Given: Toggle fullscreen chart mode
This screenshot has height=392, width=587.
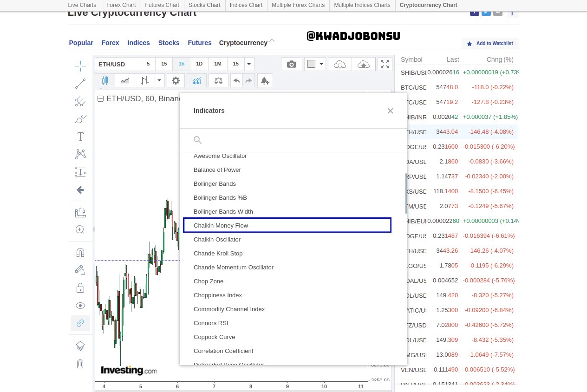Looking at the screenshot, I should [385, 64].
